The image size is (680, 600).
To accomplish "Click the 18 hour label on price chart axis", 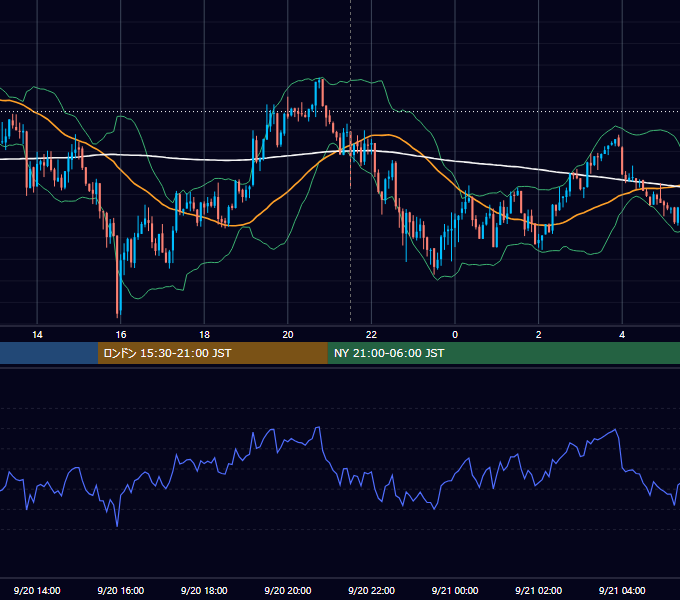I will pos(204,335).
